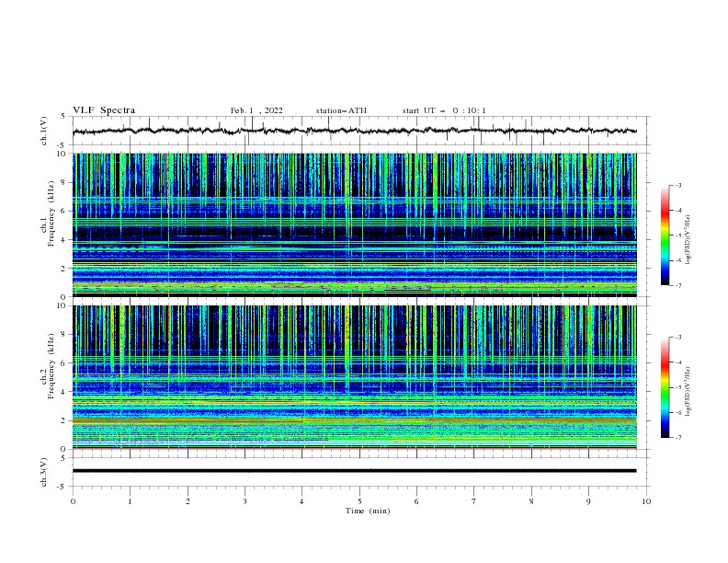Click the "-3" tick on upper colorbar
728x563 pixels.
pos(677,185)
